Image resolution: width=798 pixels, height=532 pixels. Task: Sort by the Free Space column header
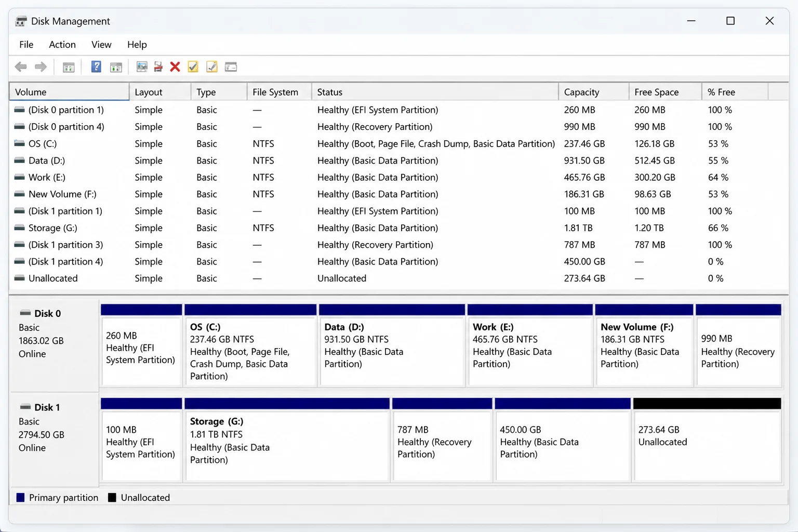pos(666,92)
